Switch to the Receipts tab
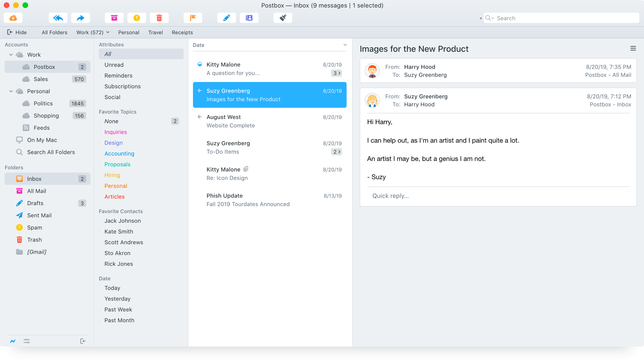 pyautogui.click(x=182, y=32)
